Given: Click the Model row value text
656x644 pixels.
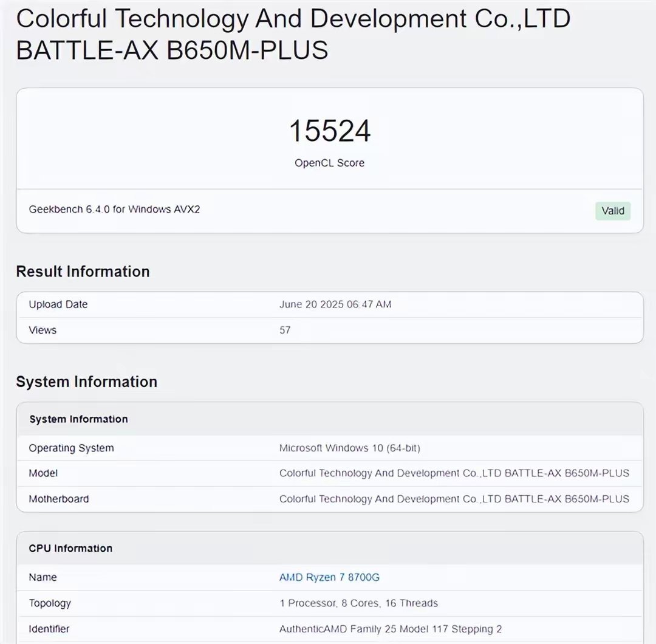Looking at the screenshot, I should click(x=454, y=473).
